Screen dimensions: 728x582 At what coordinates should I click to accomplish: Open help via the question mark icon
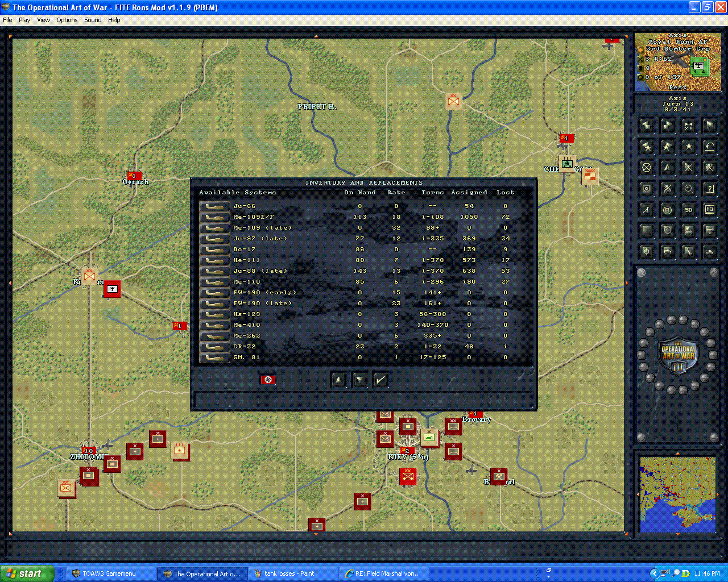[x=709, y=189]
